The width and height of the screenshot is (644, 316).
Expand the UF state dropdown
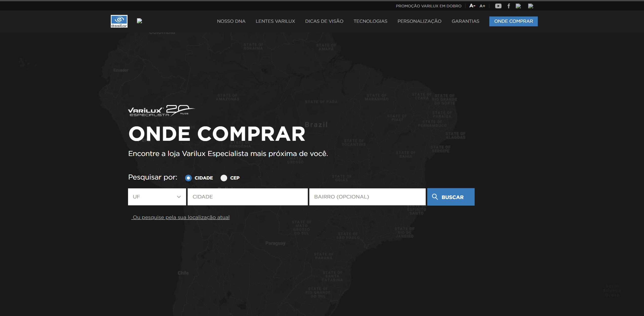click(157, 197)
